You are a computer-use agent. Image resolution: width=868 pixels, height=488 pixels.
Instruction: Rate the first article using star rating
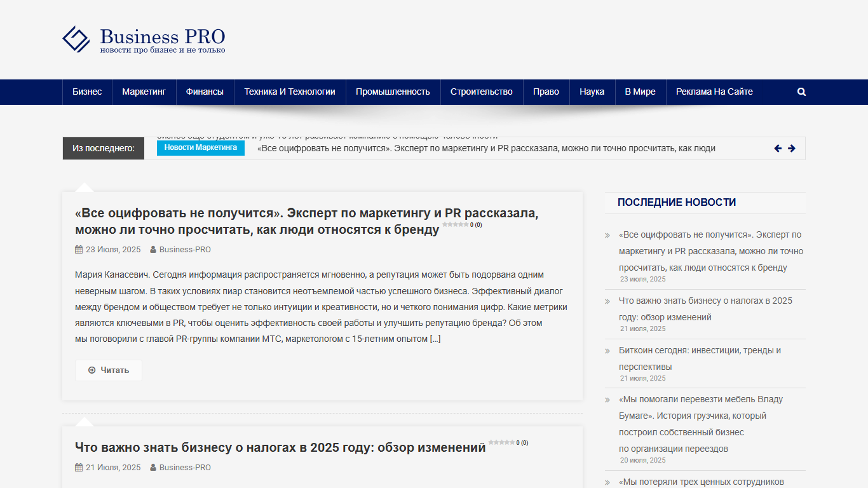coord(456,224)
